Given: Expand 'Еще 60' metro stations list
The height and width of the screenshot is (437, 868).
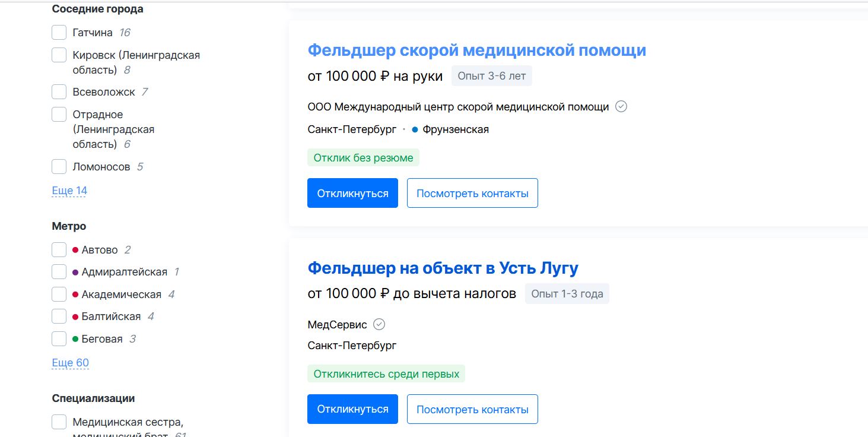Looking at the screenshot, I should (70, 363).
